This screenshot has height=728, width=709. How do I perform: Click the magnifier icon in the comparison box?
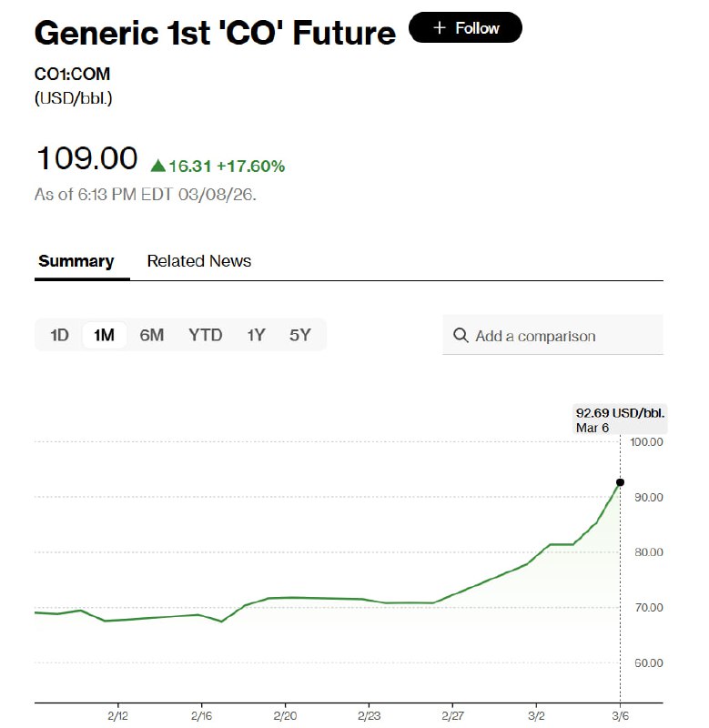click(x=461, y=336)
